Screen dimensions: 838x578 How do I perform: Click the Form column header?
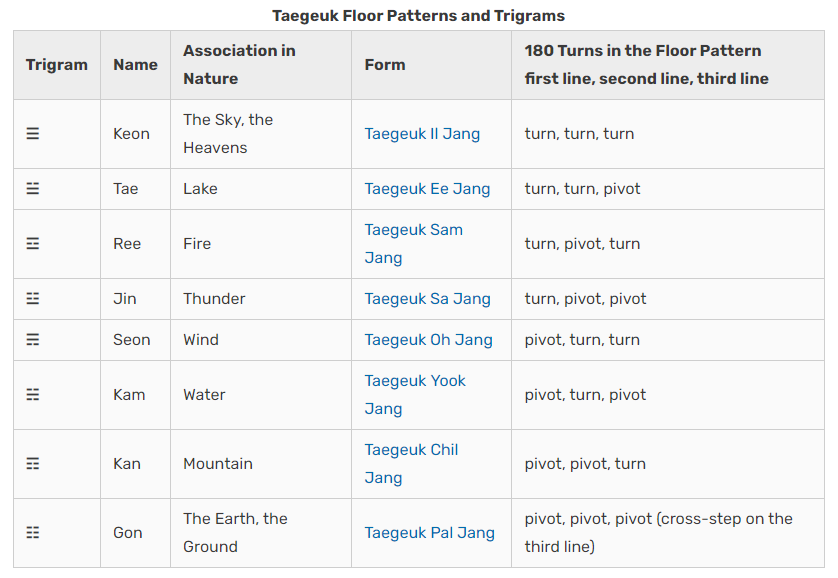385,65
